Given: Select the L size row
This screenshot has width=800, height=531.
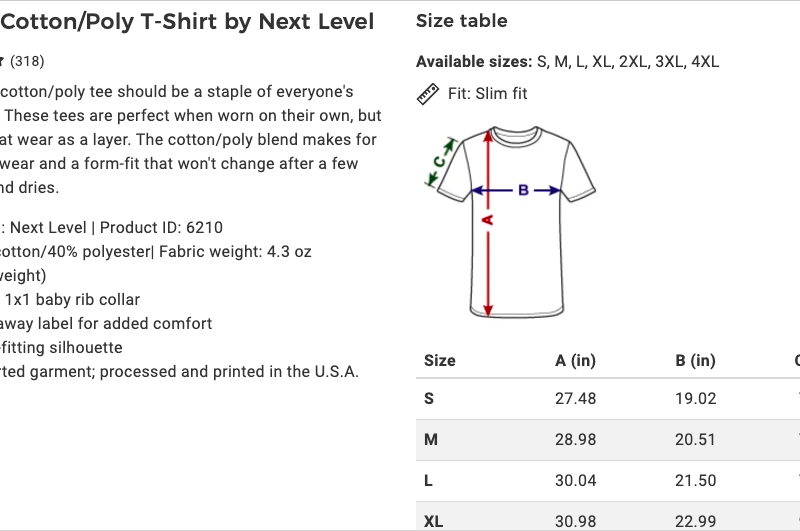Looking at the screenshot, I should click(x=608, y=481).
